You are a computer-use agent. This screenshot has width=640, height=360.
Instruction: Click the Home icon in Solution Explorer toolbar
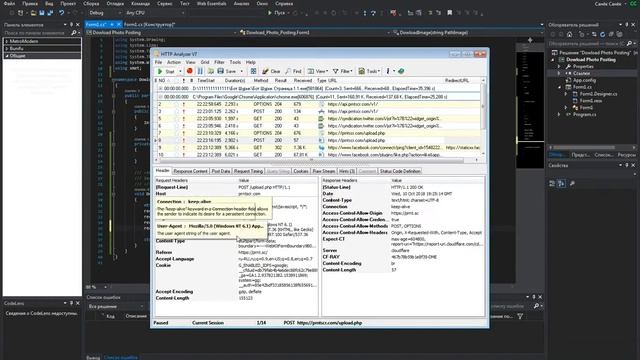569,35
